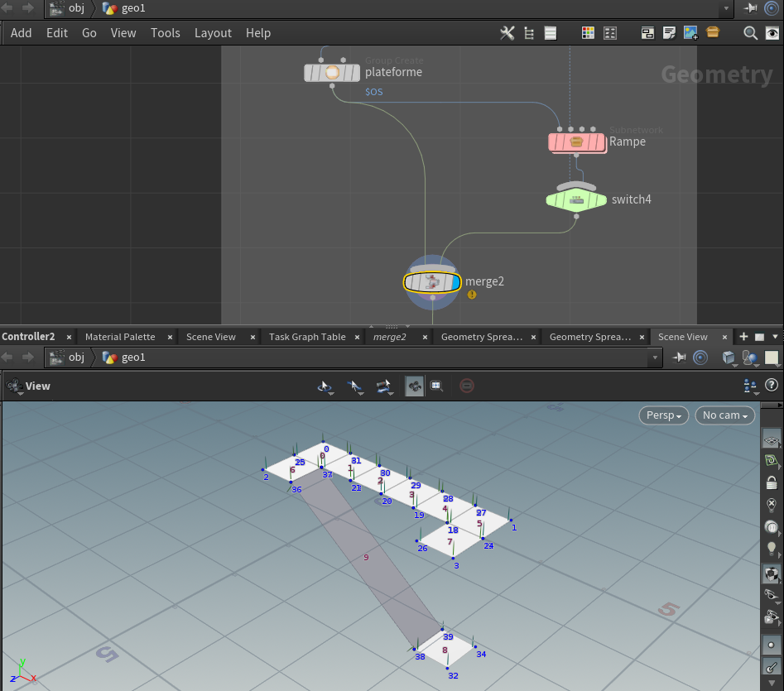
Task: Open the Persp viewport dropdown
Action: [x=663, y=415]
